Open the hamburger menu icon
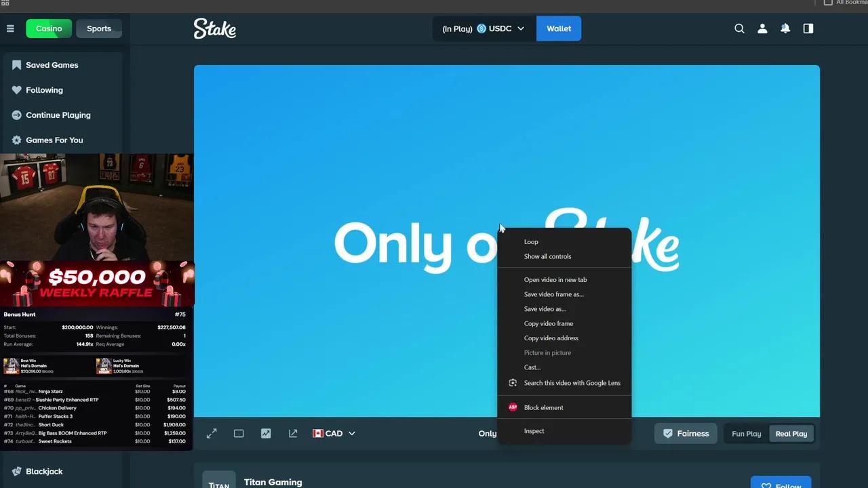 point(10,28)
